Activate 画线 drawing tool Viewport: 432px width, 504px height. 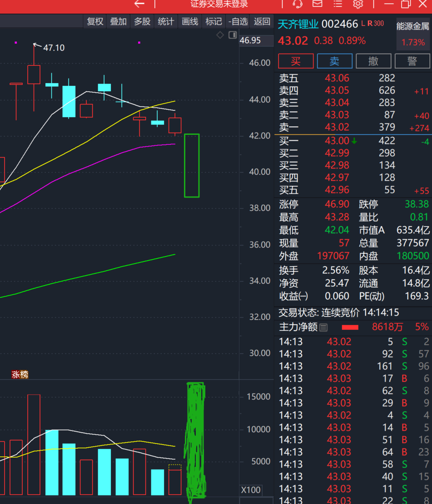190,21
